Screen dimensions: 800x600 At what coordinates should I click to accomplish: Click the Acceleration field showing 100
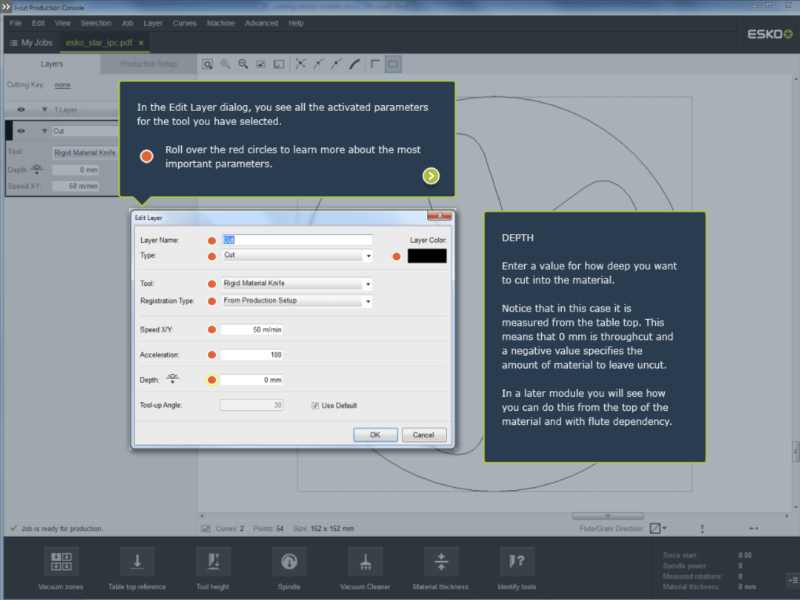click(252, 355)
